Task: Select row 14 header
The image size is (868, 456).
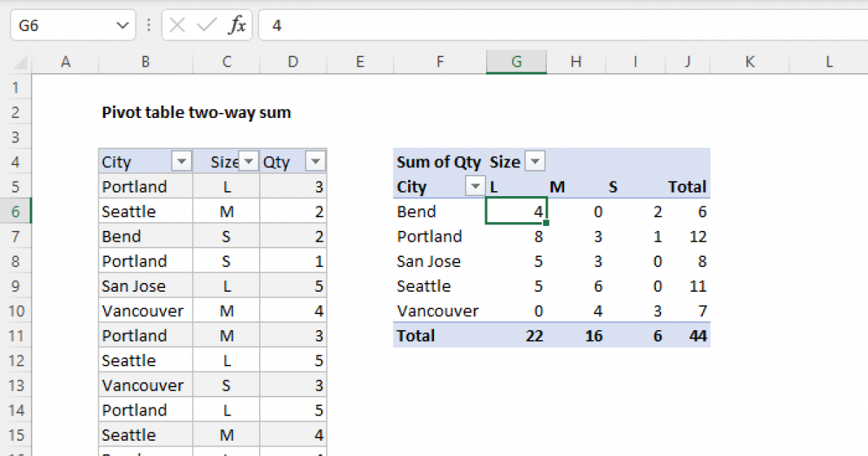Action: 17,410
